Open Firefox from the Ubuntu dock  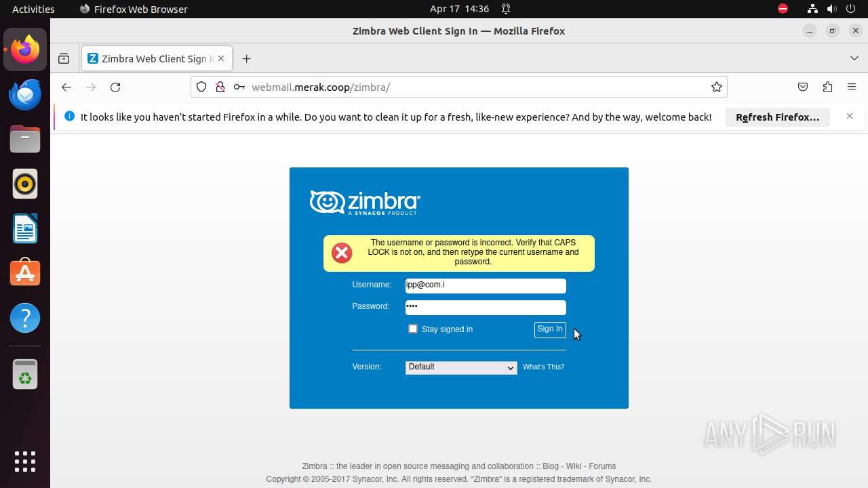tap(25, 49)
